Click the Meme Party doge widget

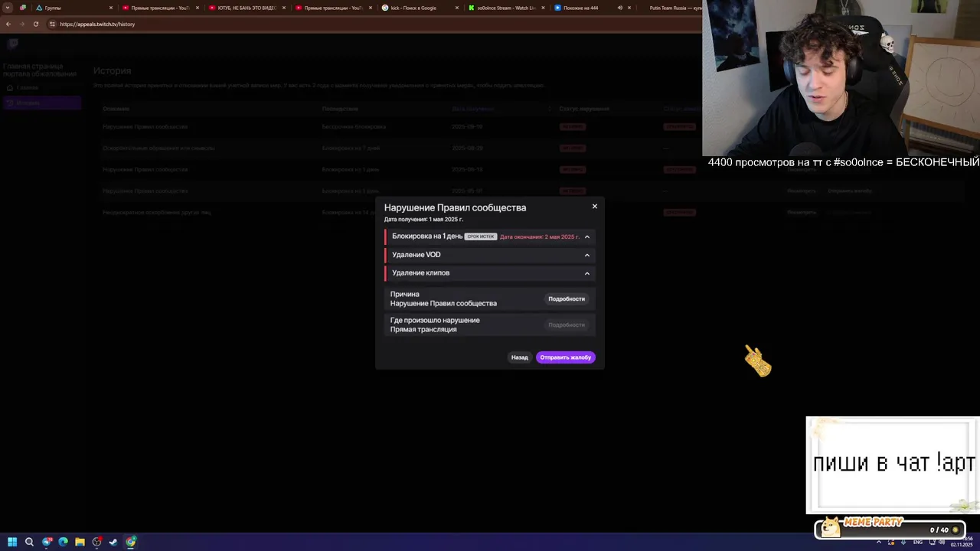tap(890, 529)
